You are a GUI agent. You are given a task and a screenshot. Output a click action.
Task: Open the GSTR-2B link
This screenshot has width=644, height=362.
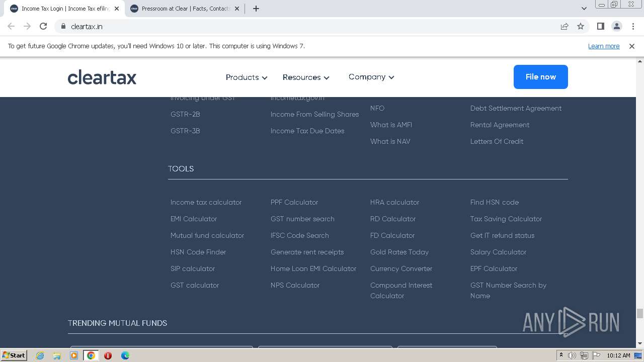click(185, 114)
